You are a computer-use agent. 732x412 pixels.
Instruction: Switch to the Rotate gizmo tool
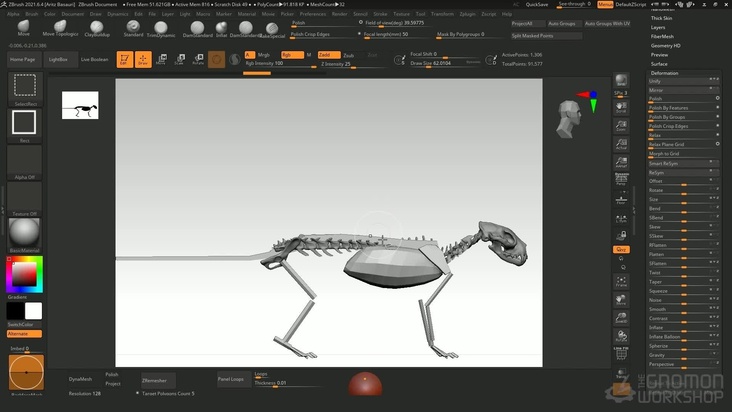pyautogui.click(x=197, y=59)
